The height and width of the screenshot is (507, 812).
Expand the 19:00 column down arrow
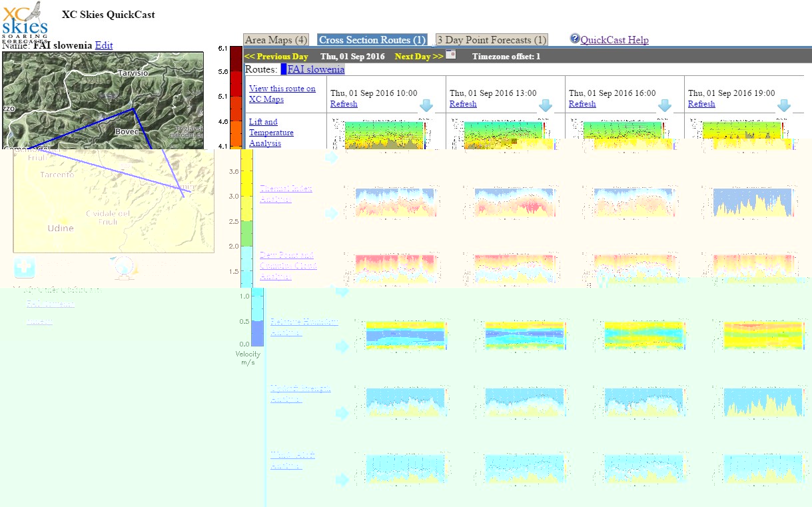784,105
